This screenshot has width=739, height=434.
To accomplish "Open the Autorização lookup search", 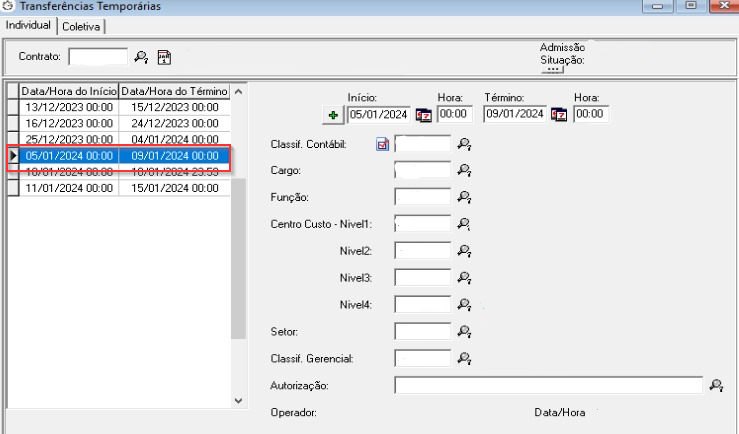I will tap(715, 385).
